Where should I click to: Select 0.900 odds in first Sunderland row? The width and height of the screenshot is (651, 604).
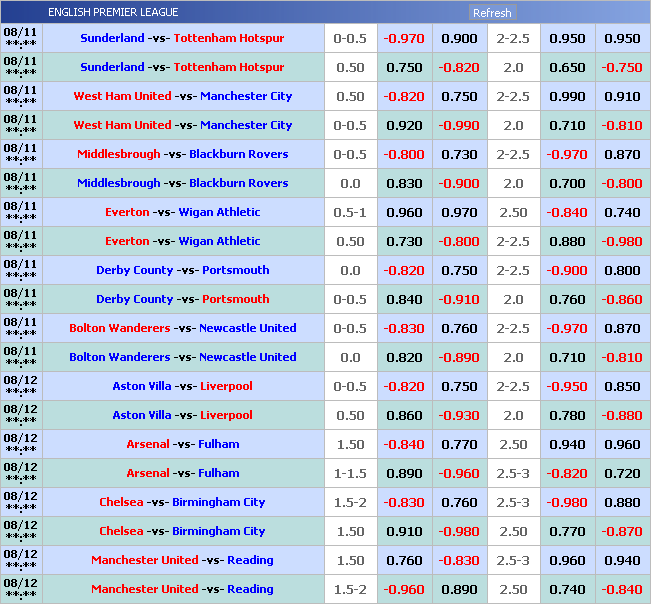(459, 39)
